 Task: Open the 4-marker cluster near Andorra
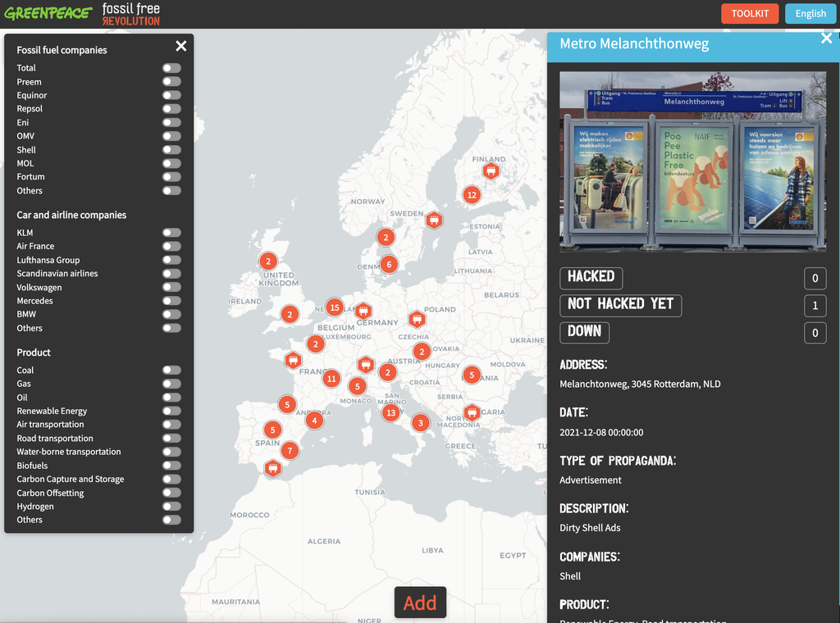click(x=314, y=421)
